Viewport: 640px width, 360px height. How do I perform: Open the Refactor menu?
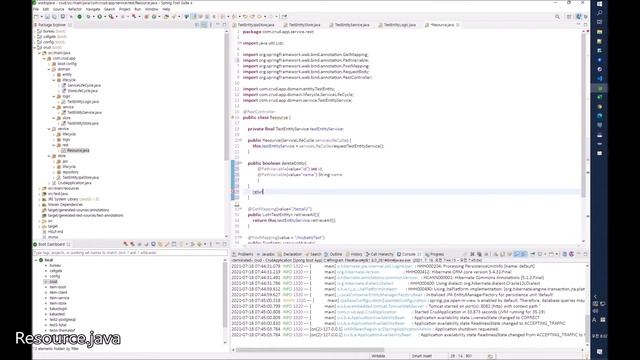(x=74, y=9)
